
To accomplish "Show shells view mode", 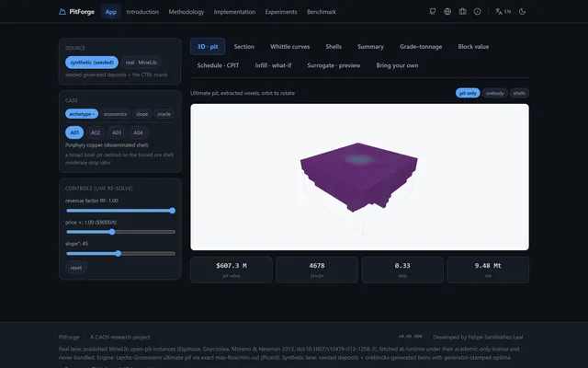I will (x=519, y=93).
